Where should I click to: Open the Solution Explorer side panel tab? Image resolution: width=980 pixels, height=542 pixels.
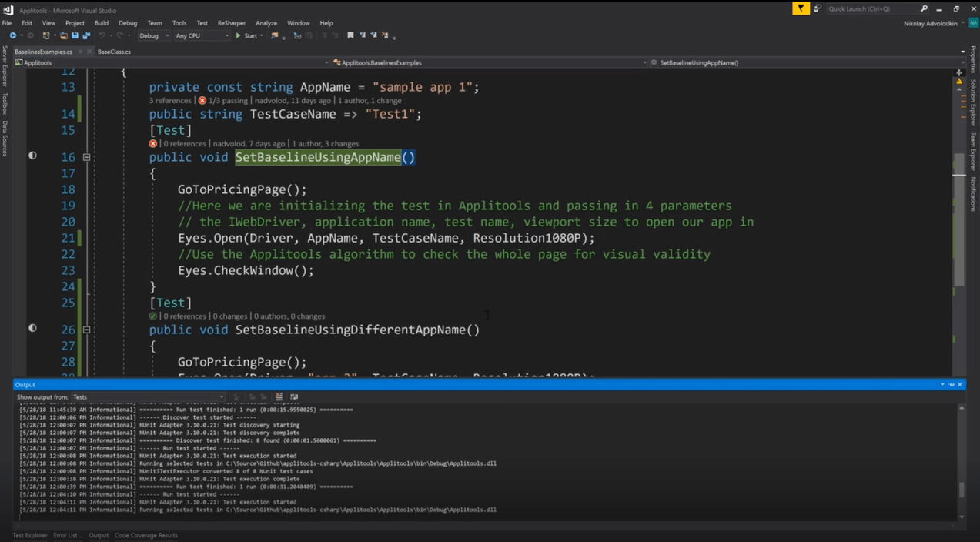[x=973, y=102]
